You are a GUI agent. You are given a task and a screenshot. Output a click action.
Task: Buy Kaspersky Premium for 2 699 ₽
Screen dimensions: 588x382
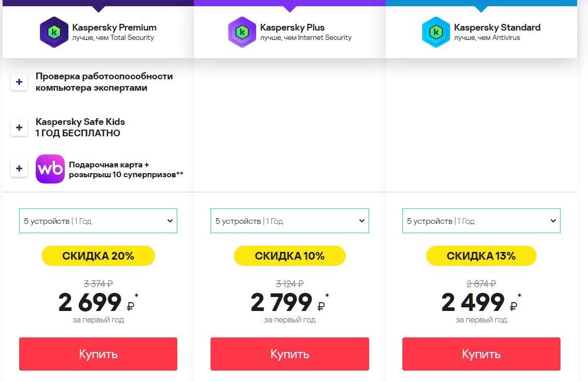pos(98,354)
